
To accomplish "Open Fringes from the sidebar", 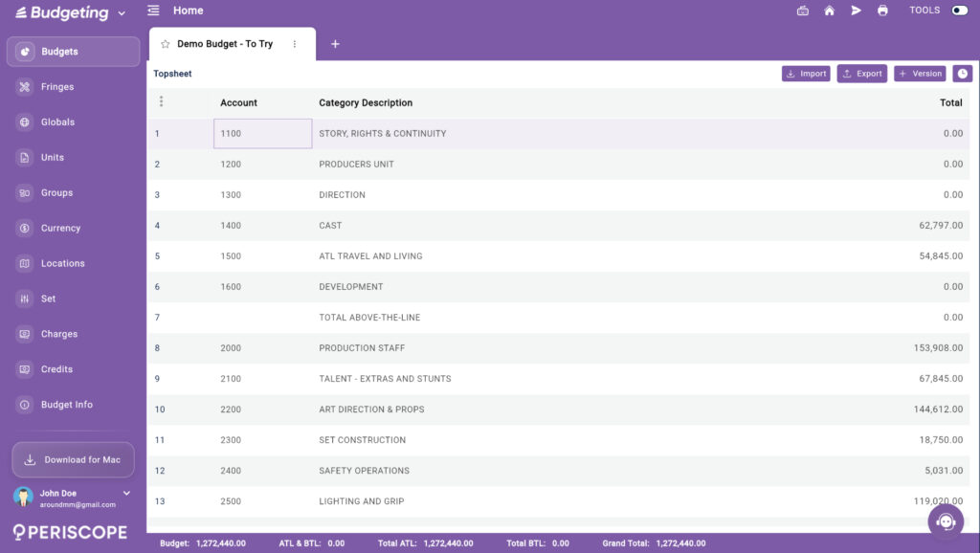I will pyautogui.click(x=57, y=87).
